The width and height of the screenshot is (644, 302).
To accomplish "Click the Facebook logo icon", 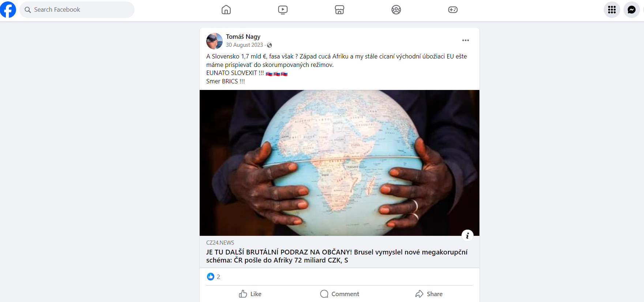I will coord(8,10).
